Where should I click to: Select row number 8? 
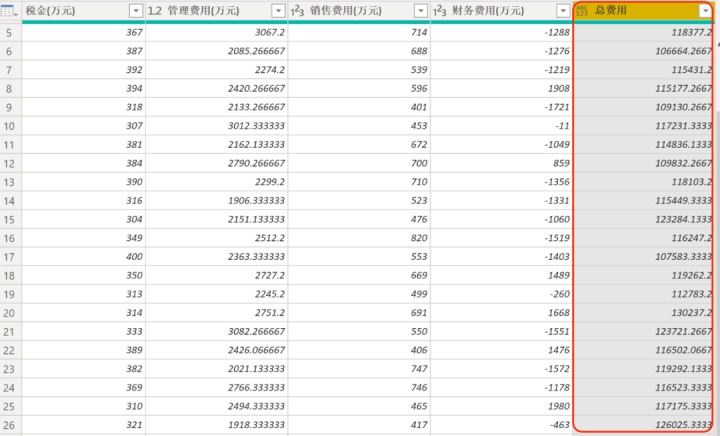coord(9,89)
